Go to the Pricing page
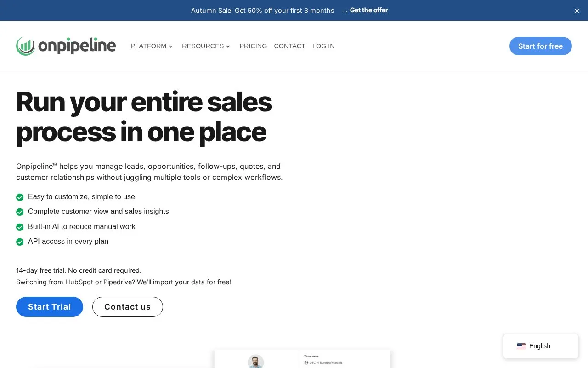This screenshot has height=368, width=588. pyautogui.click(x=253, y=46)
